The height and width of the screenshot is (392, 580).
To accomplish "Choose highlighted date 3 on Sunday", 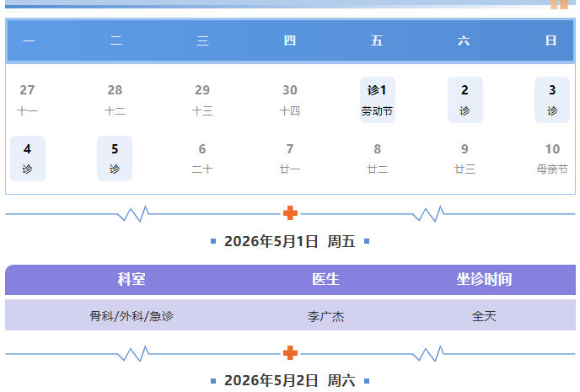I will (x=552, y=99).
